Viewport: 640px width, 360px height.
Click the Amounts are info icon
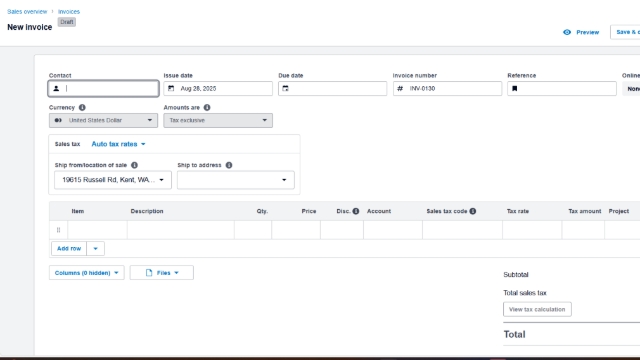[207, 107]
